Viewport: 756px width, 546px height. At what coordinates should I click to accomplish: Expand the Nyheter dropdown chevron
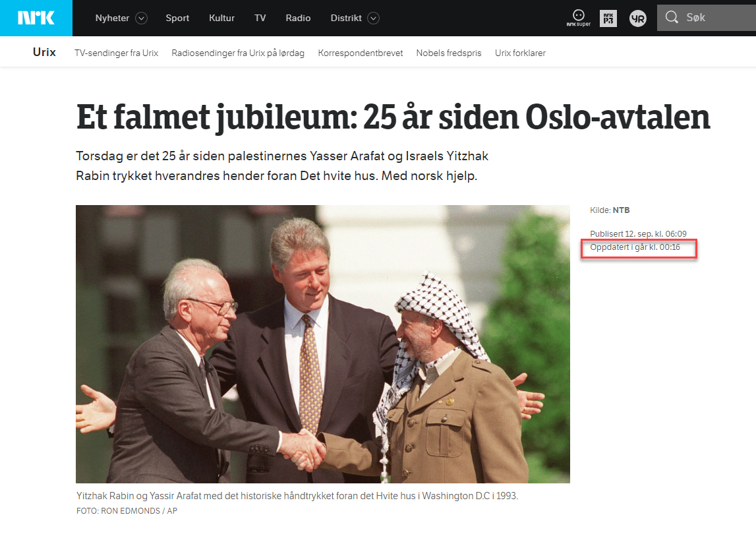tap(141, 18)
